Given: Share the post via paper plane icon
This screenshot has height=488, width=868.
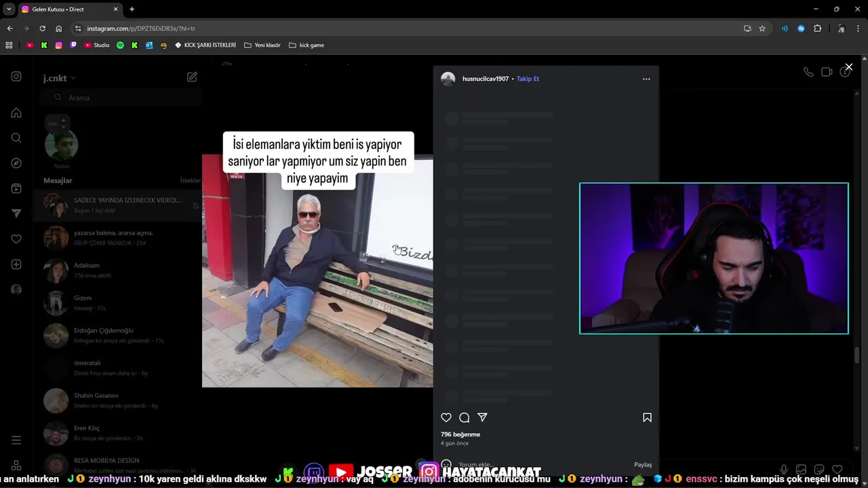Looking at the screenshot, I should coord(482,418).
